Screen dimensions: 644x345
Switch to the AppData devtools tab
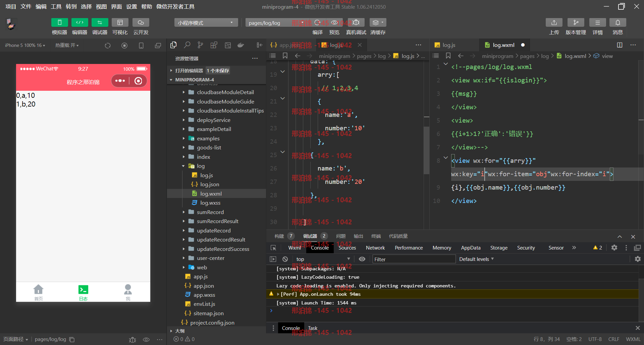471,248
